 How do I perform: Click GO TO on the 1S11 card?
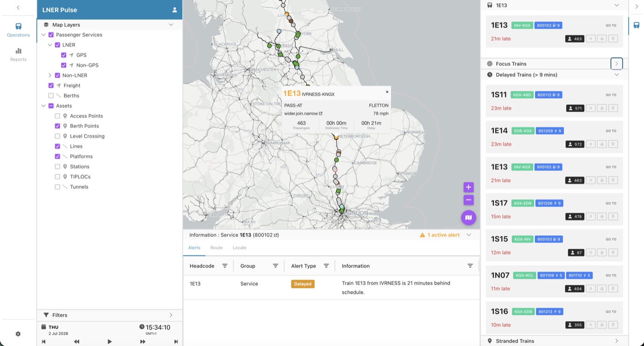click(x=611, y=95)
